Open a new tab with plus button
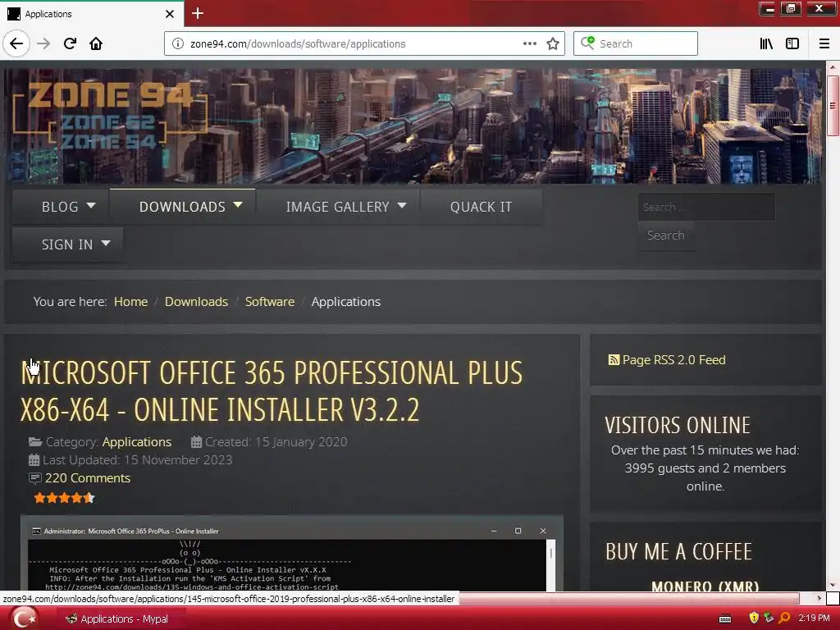The image size is (840, 630). (197, 13)
